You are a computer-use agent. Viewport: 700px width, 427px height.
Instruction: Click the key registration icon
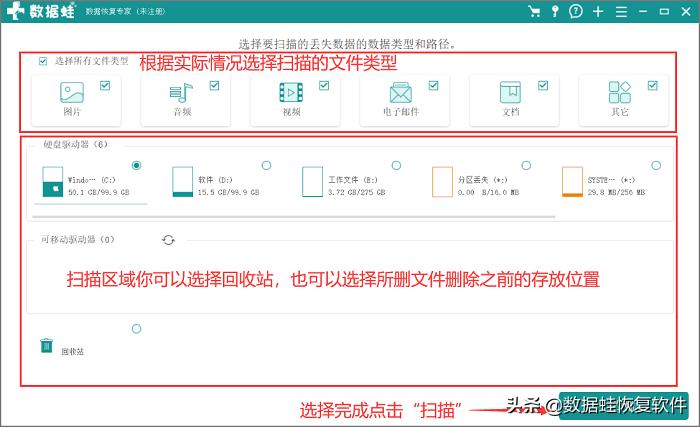click(x=555, y=12)
